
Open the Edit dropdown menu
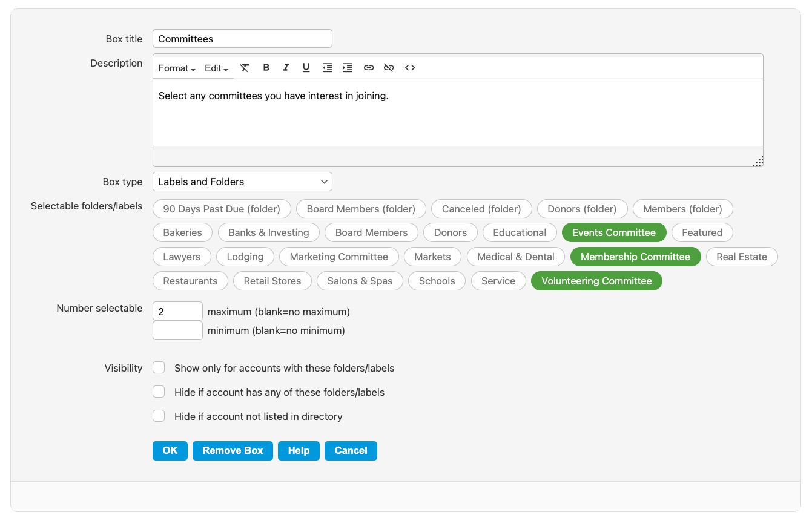[x=216, y=68]
